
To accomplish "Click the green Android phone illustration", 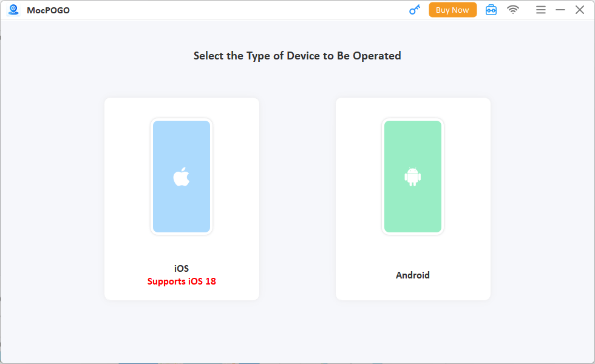I will pos(413,140).
